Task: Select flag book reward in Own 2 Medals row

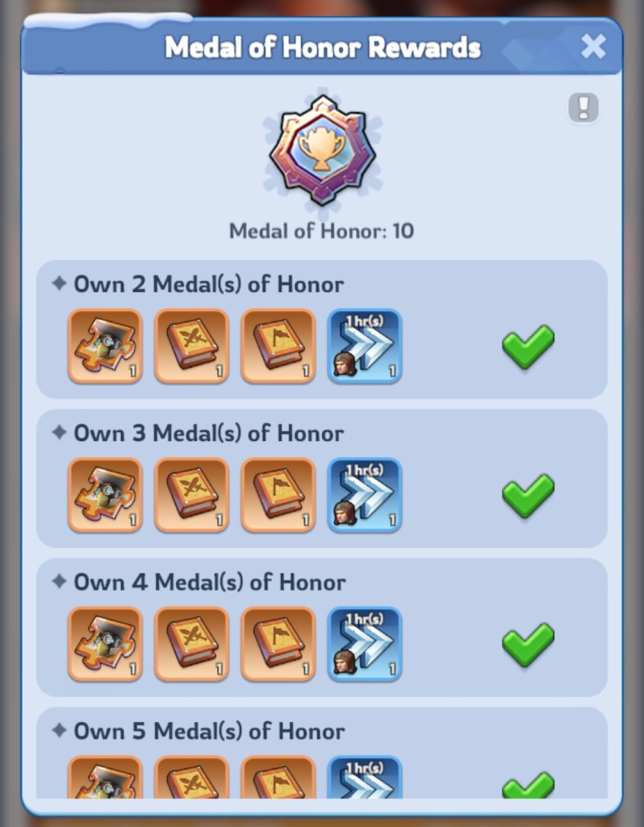Action: point(278,346)
